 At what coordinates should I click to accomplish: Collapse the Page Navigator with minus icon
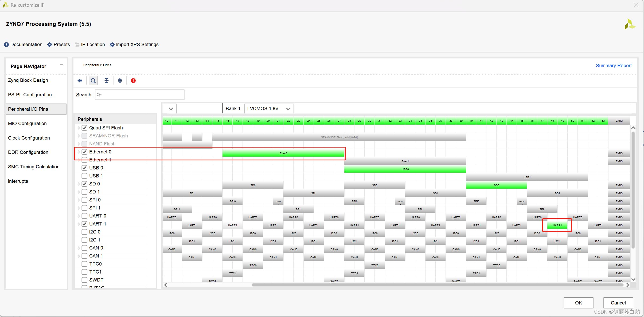61,65
